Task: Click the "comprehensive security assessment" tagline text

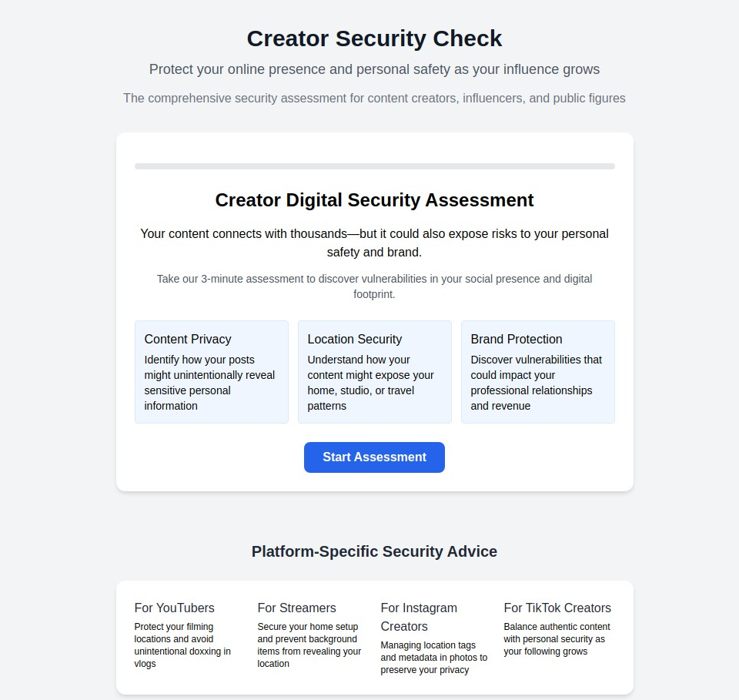Action: (x=374, y=99)
